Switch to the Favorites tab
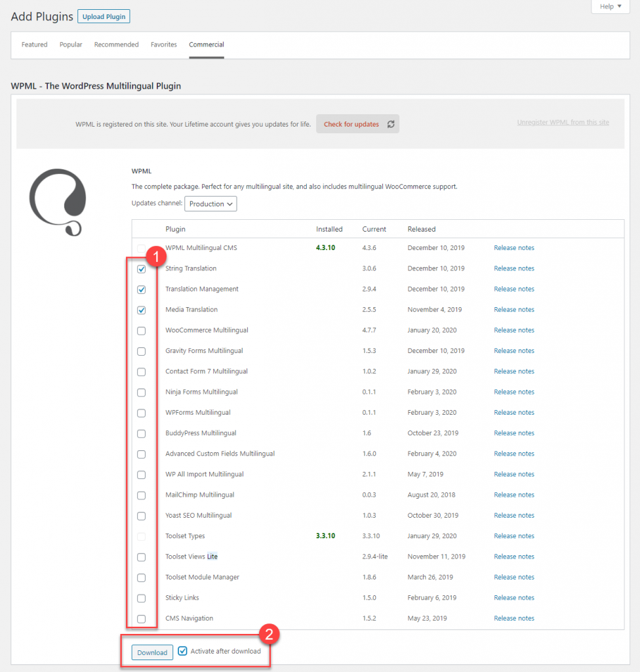 coord(164,44)
